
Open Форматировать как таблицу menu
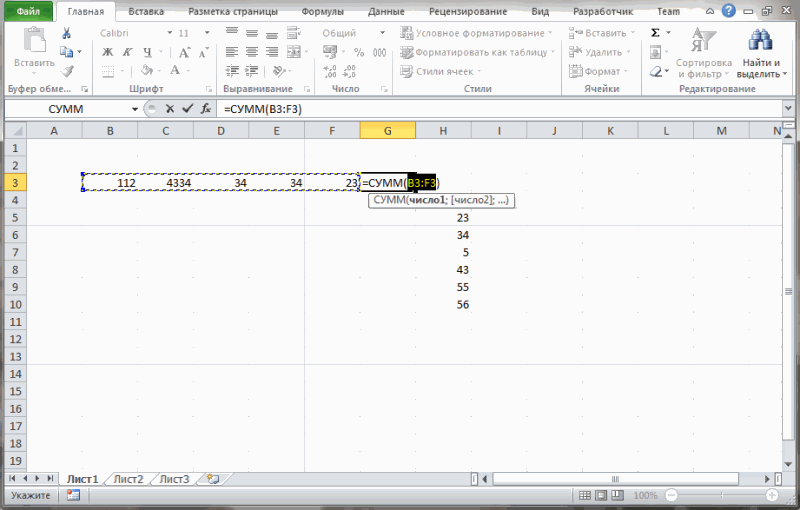tap(478, 52)
